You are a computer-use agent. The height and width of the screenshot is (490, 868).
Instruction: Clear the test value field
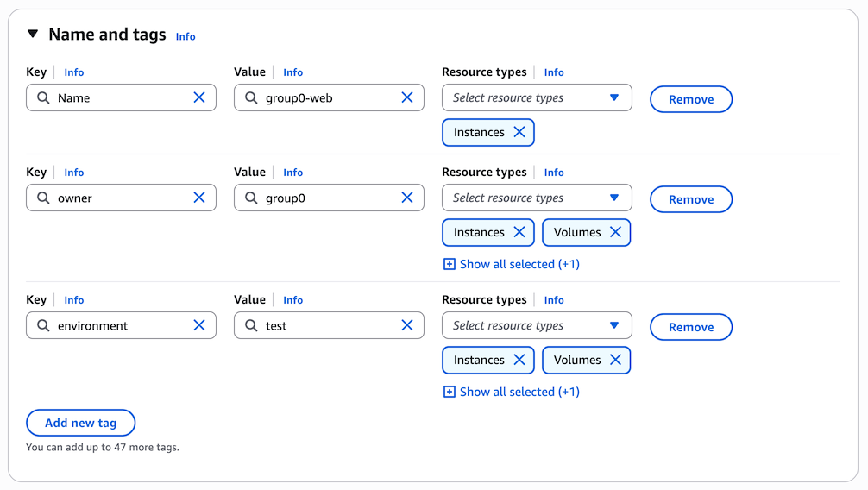407,325
